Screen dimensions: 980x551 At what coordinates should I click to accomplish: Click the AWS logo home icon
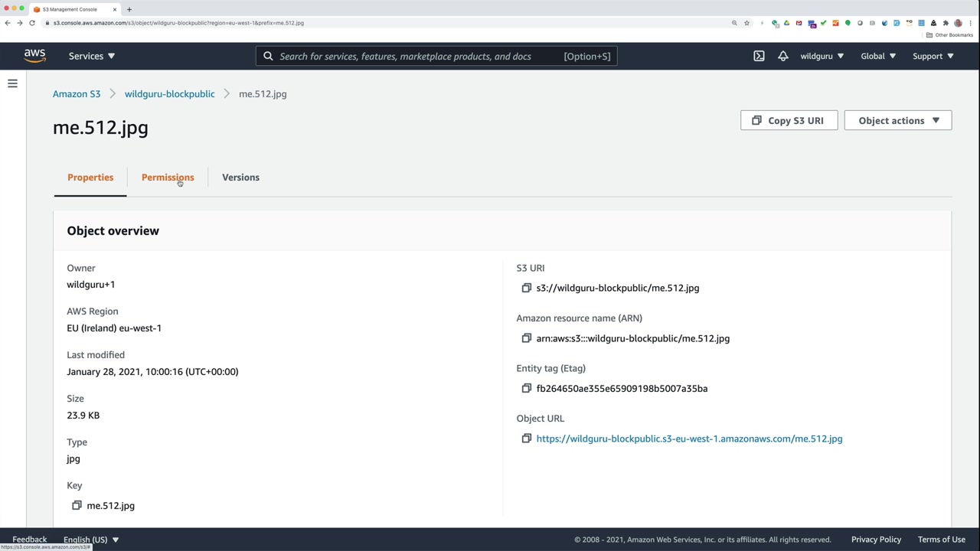(34, 56)
